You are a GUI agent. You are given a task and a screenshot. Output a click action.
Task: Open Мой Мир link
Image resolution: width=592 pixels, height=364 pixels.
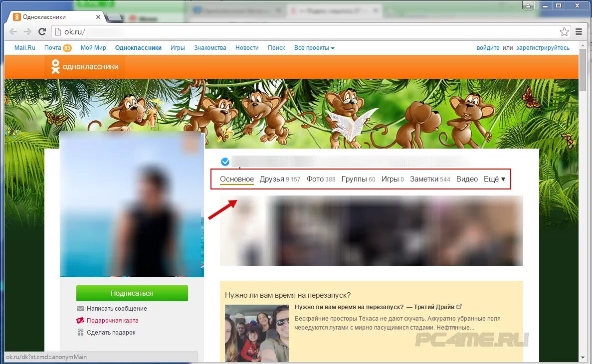[93, 48]
